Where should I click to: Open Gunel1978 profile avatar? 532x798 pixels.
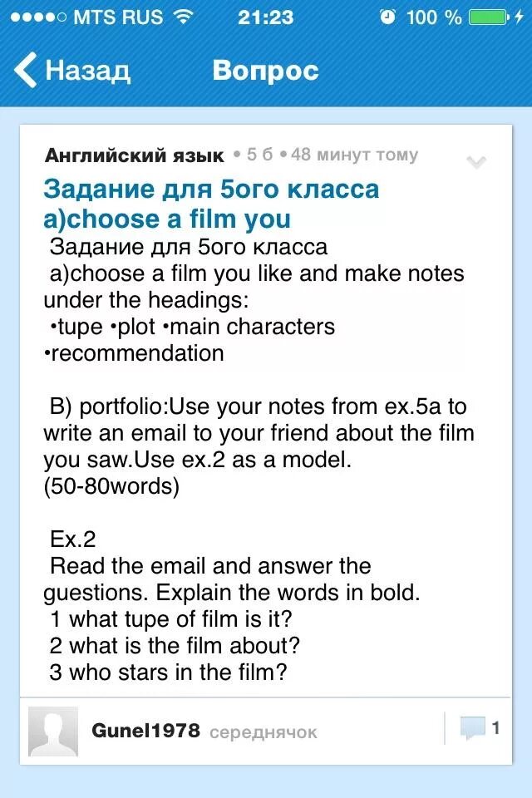[x=53, y=731]
